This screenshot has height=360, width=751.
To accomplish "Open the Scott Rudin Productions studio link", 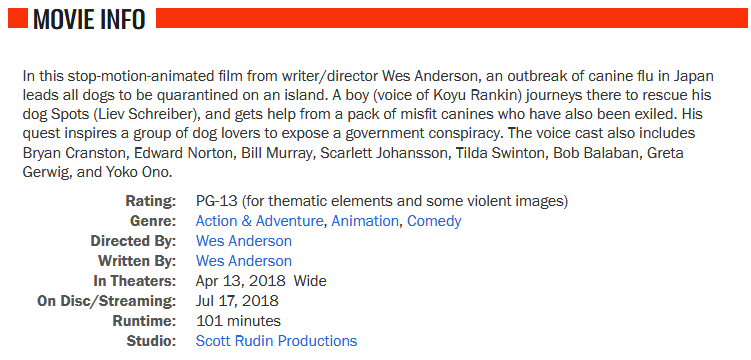I will pyautogui.click(x=276, y=341).
